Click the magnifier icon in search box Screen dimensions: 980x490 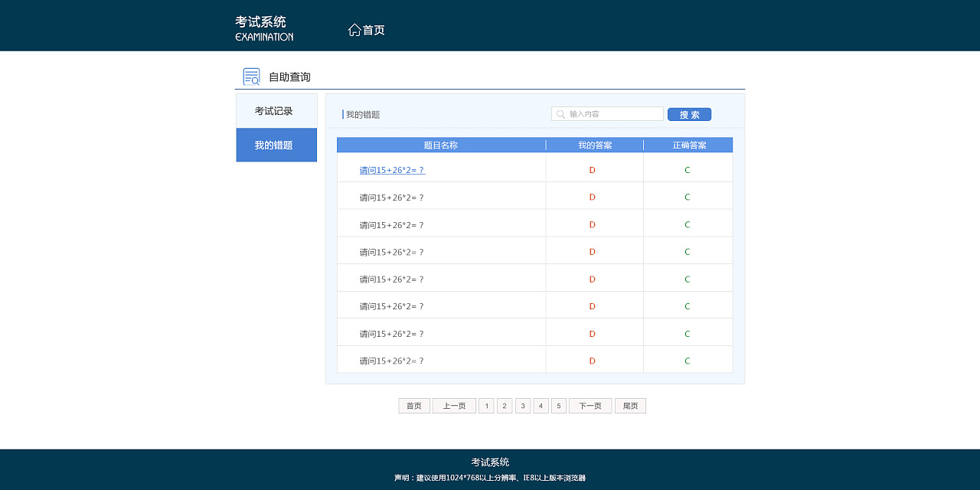click(560, 114)
